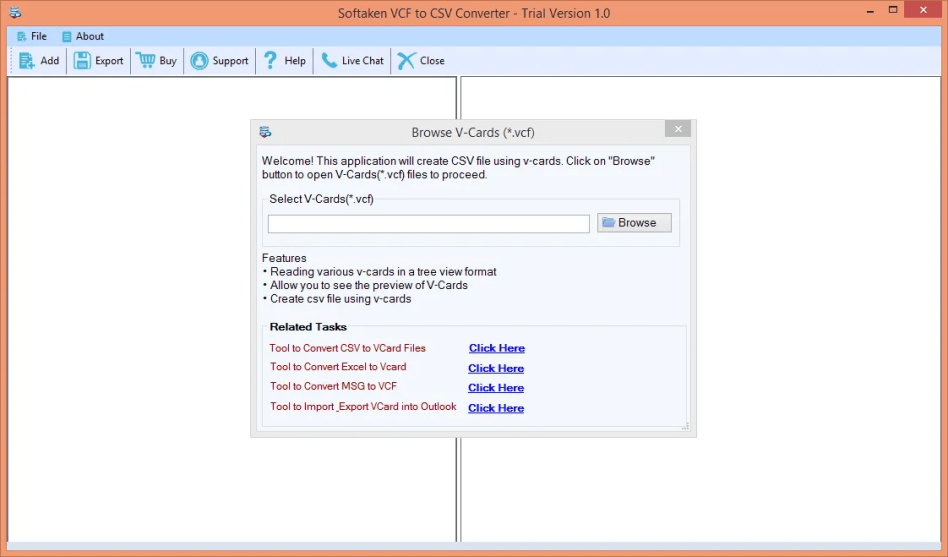Click the app icon in the main title bar
The height and width of the screenshot is (557, 948).
point(15,12)
